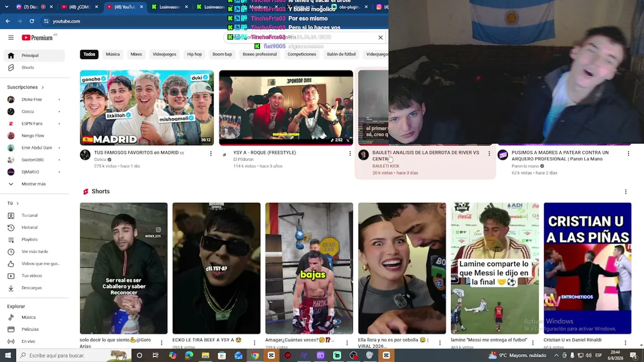Open the Windows Start menu
The height and width of the screenshot is (362, 644).
[x=7, y=355]
